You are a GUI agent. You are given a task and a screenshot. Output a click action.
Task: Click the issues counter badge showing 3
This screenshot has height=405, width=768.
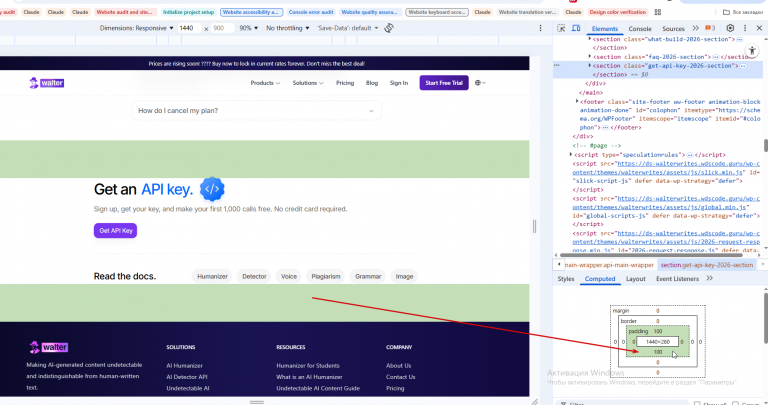coord(710,28)
